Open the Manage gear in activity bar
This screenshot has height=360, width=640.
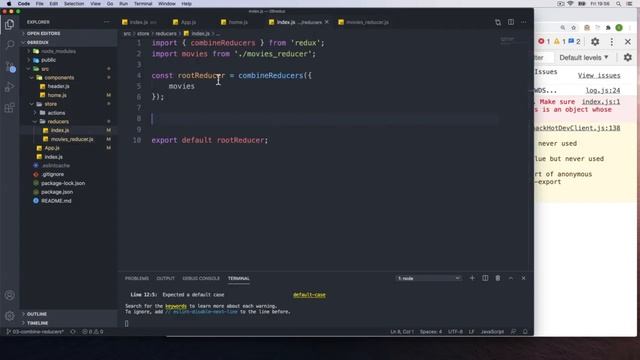coord(9,316)
